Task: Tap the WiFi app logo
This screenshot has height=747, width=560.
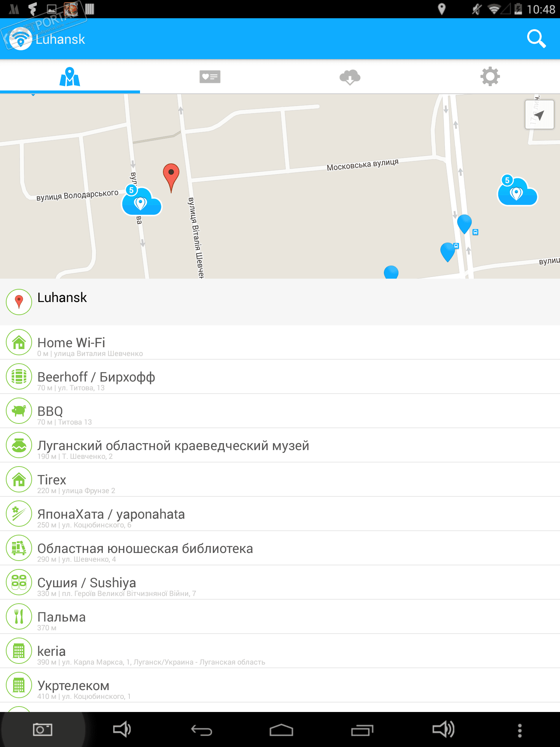Action: [20, 39]
